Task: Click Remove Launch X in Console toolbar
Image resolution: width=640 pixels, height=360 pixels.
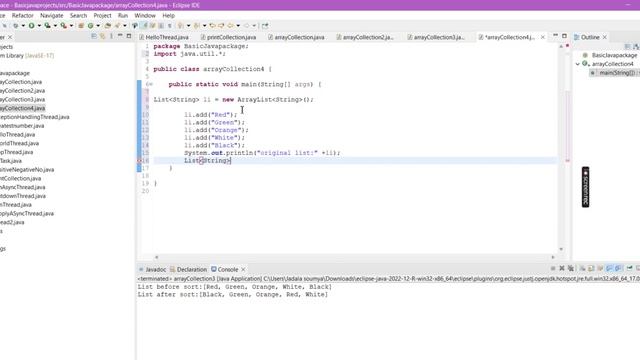Action: tap(562, 268)
